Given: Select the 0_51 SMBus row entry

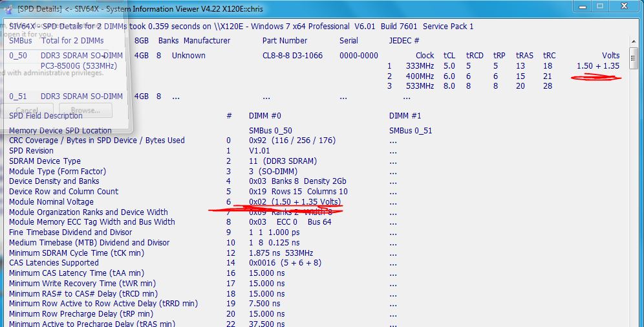Looking at the screenshot, I should [x=18, y=96].
